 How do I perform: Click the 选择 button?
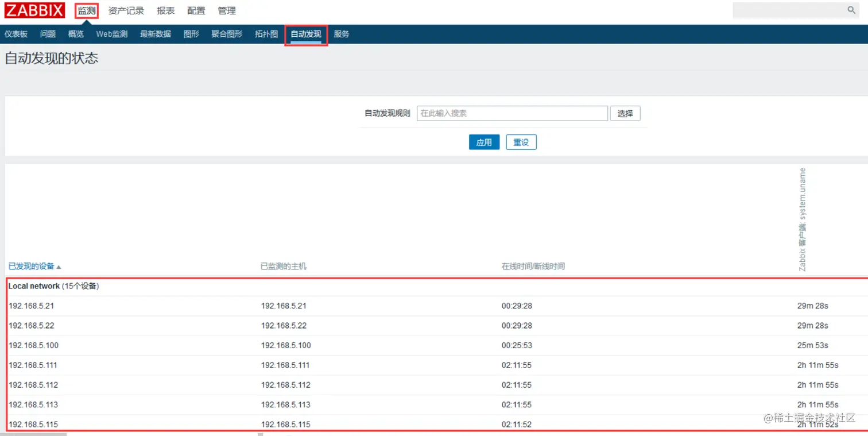tap(625, 113)
